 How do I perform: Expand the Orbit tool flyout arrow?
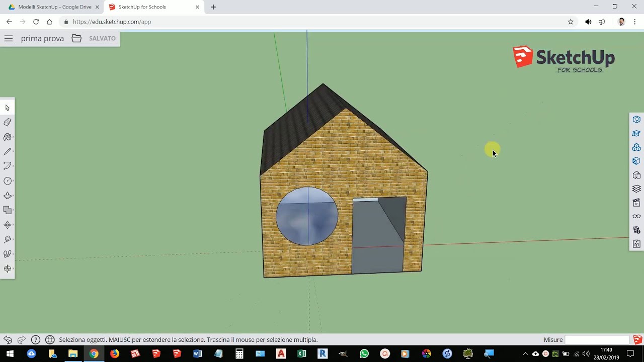[x=13, y=269]
